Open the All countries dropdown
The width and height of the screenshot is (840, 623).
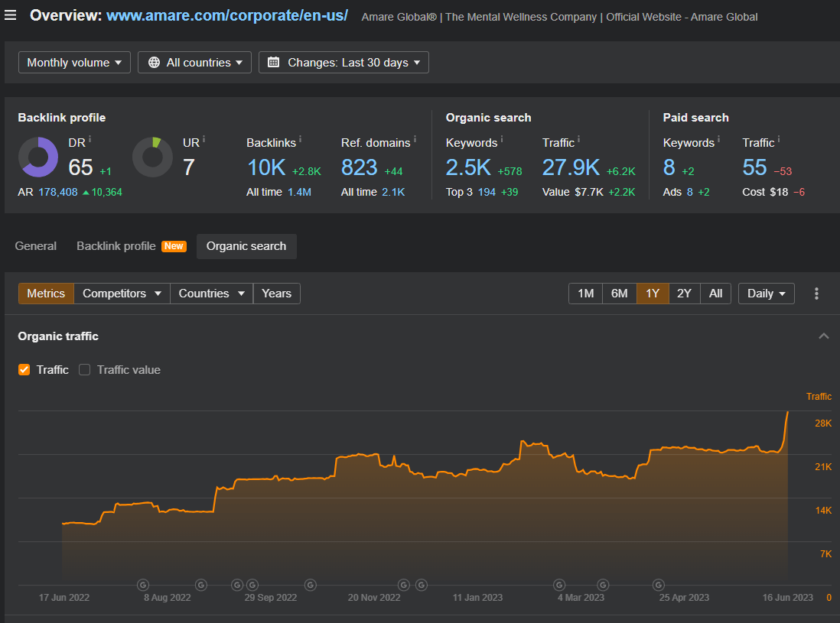194,63
